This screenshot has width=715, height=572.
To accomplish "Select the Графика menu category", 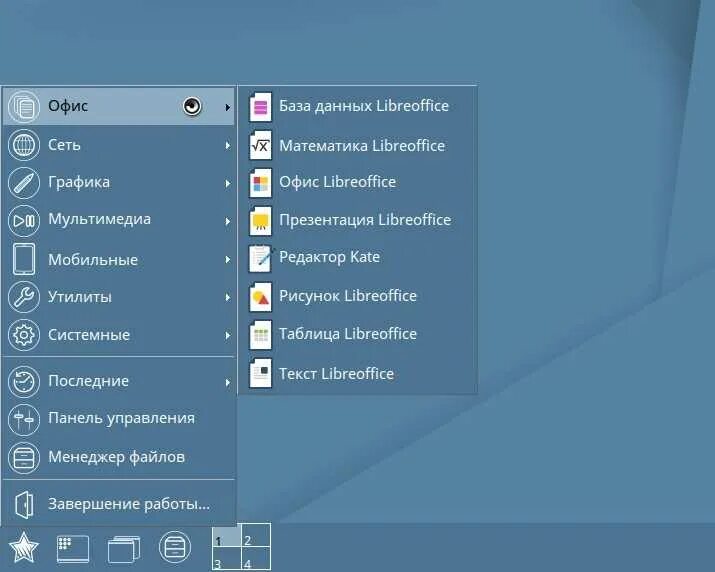I will pos(119,183).
